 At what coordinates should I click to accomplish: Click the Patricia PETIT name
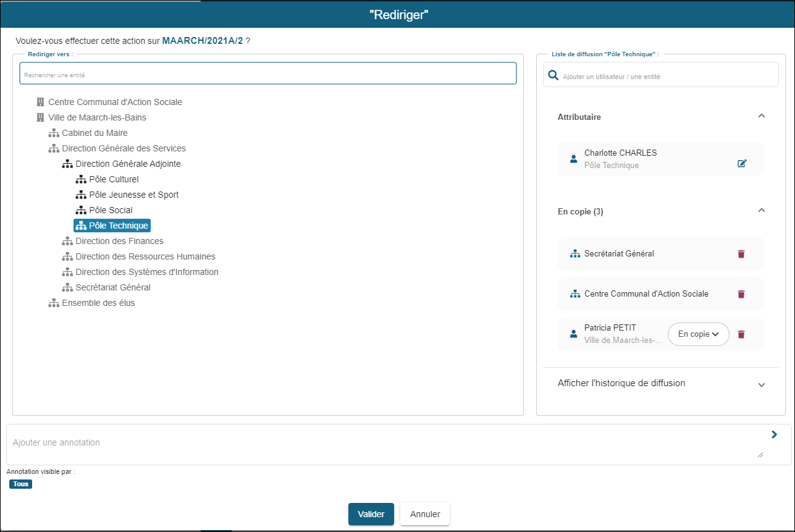(610, 328)
